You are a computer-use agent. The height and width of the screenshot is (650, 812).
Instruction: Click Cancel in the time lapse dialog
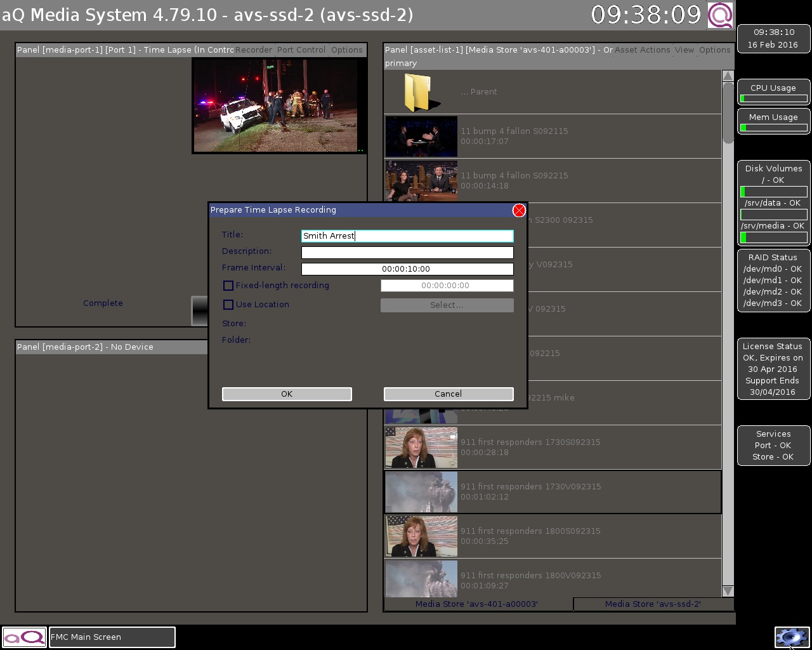[x=449, y=394]
